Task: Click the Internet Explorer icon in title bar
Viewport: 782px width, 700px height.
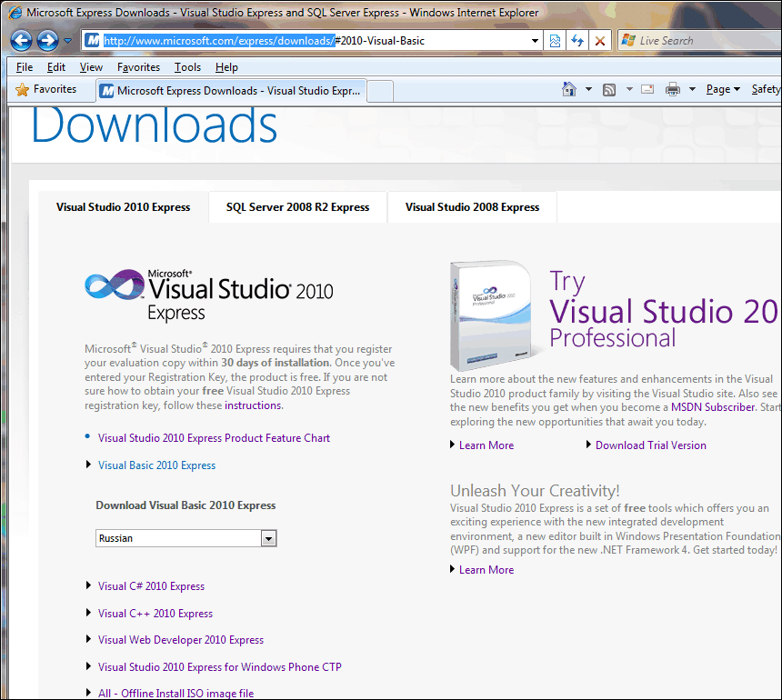Action: click(x=15, y=12)
